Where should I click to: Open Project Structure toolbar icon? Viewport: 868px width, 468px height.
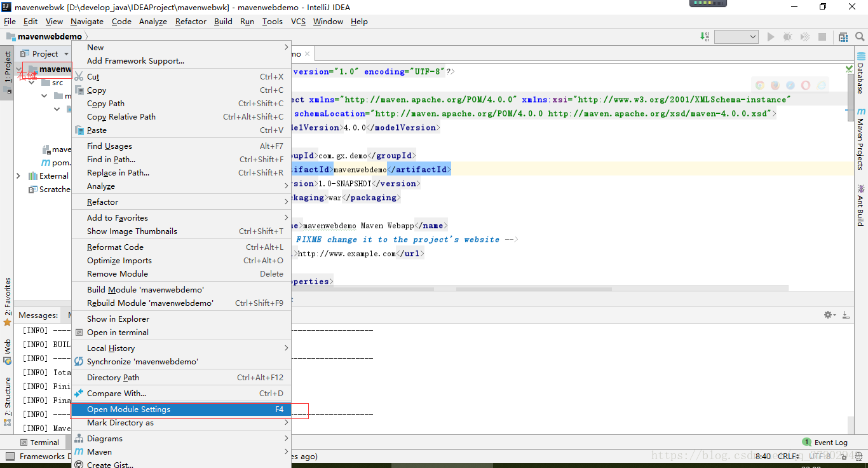coord(843,38)
